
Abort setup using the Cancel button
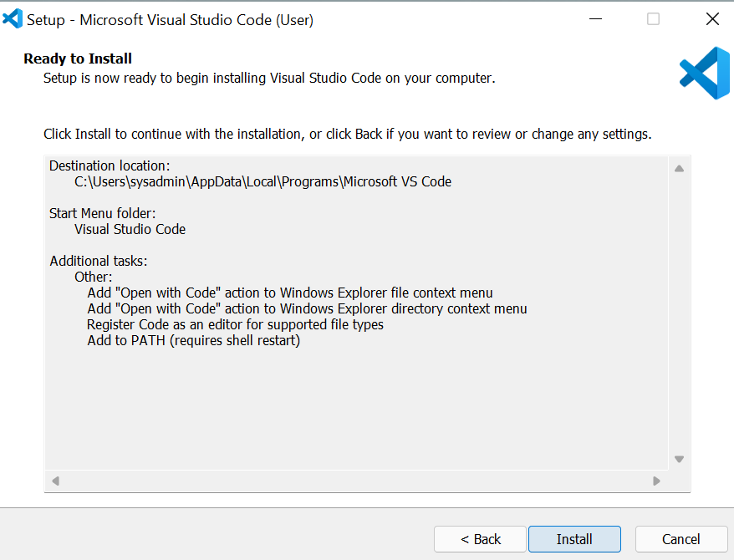681,539
